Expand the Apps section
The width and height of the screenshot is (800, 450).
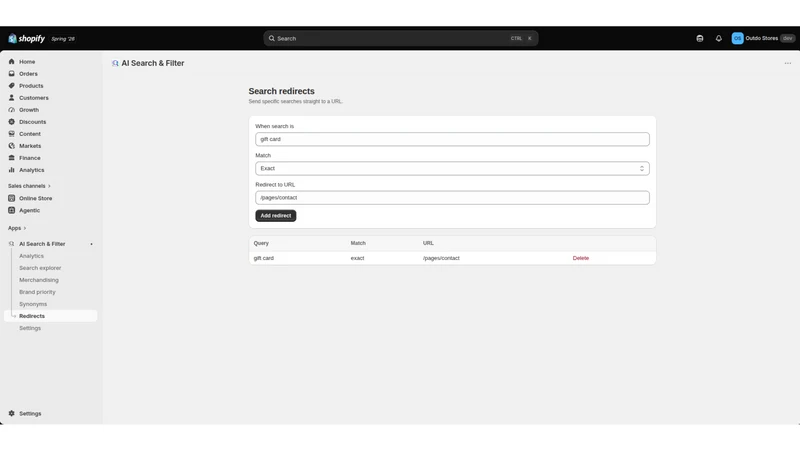tap(17, 228)
